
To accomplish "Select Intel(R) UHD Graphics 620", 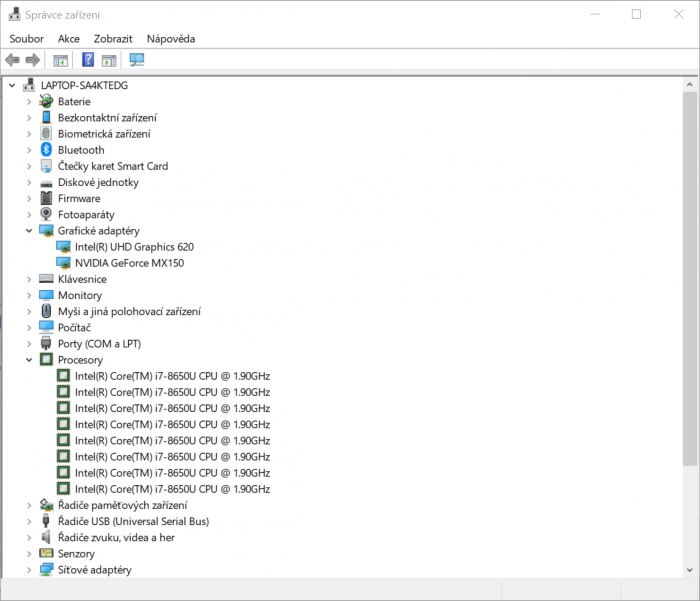I will [x=134, y=247].
